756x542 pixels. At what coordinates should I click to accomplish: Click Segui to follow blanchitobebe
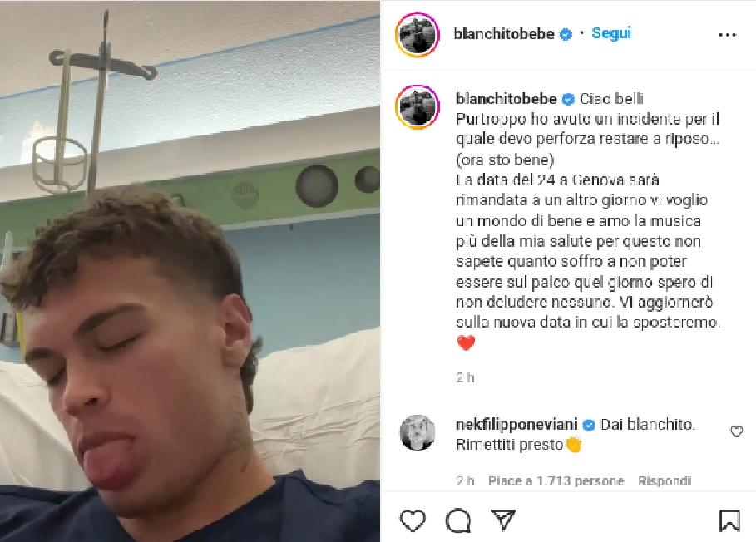tap(611, 33)
